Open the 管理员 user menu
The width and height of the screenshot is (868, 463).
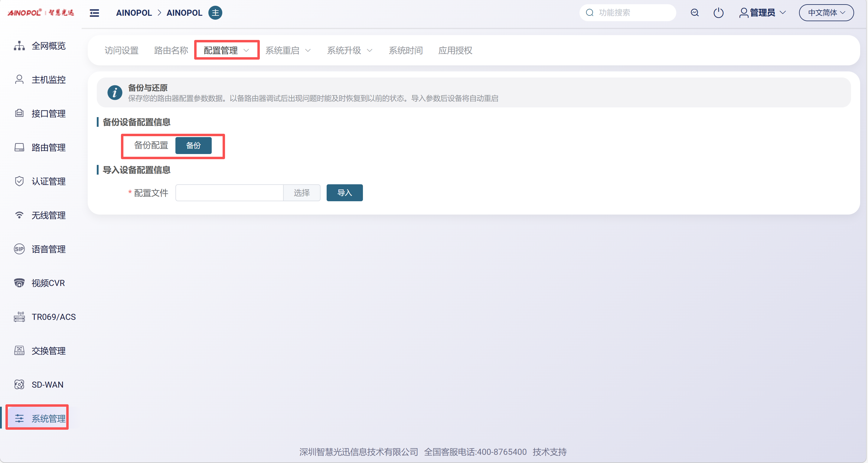762,13
